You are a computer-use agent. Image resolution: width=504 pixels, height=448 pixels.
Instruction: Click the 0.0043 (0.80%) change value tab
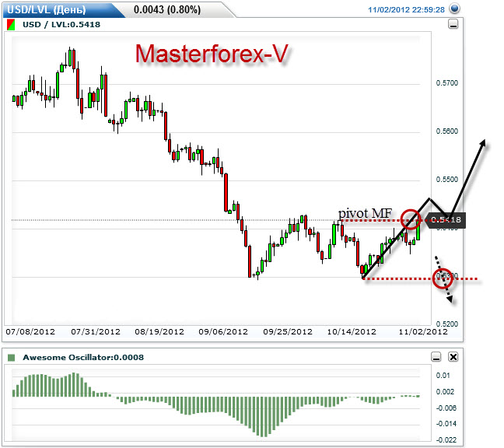(167, 9)
